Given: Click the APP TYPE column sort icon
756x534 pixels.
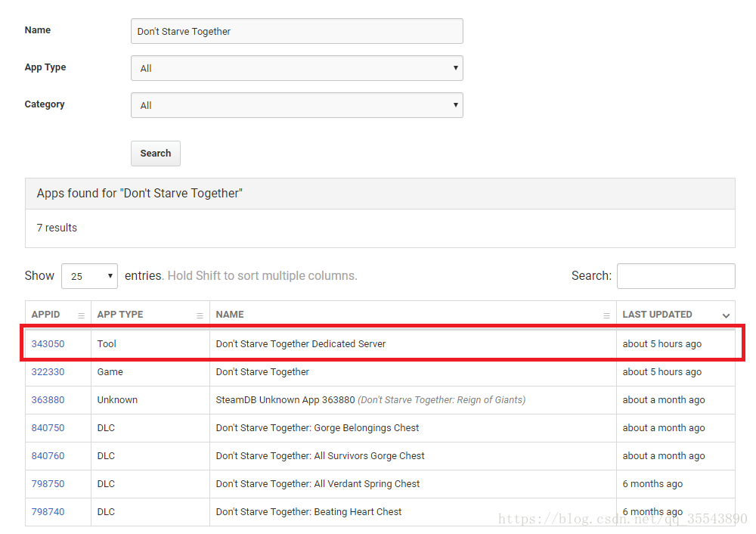Looking at the screenshot, I should [x=200, y=315].
